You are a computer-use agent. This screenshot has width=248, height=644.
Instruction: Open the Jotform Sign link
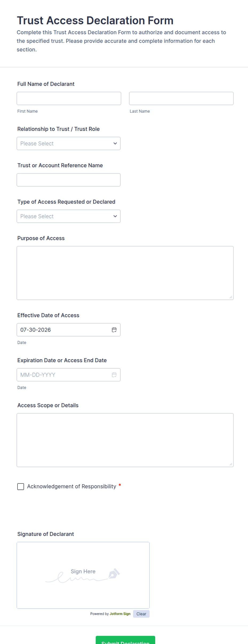[x=120, y=614]
